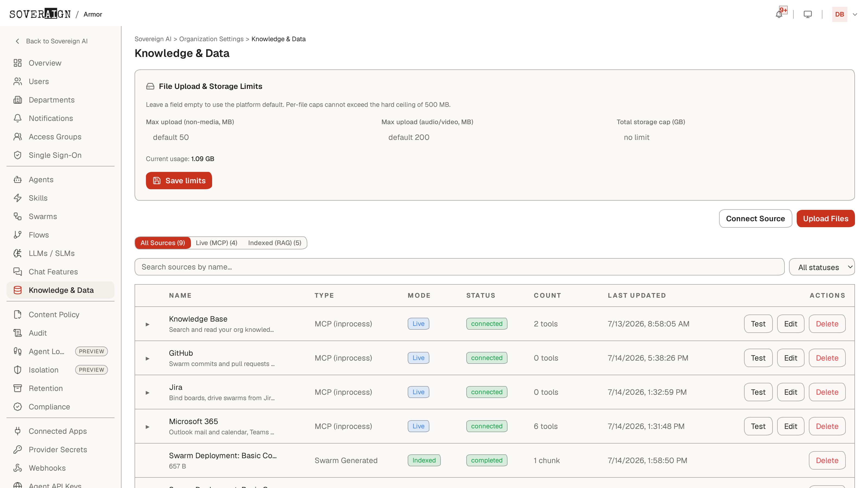
Task: Switch to the Live (MCP) (4) tab
Action: point(216,243)
